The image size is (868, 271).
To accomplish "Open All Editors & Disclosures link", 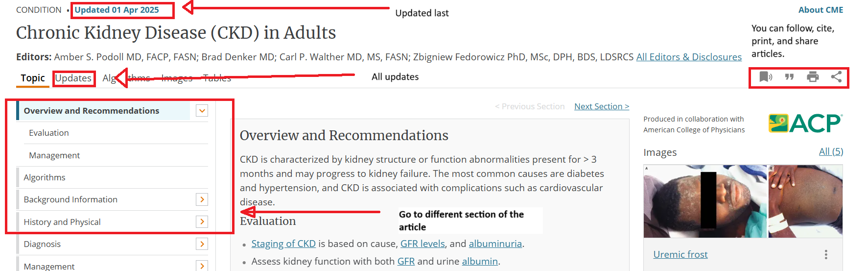I will point(689,57).
